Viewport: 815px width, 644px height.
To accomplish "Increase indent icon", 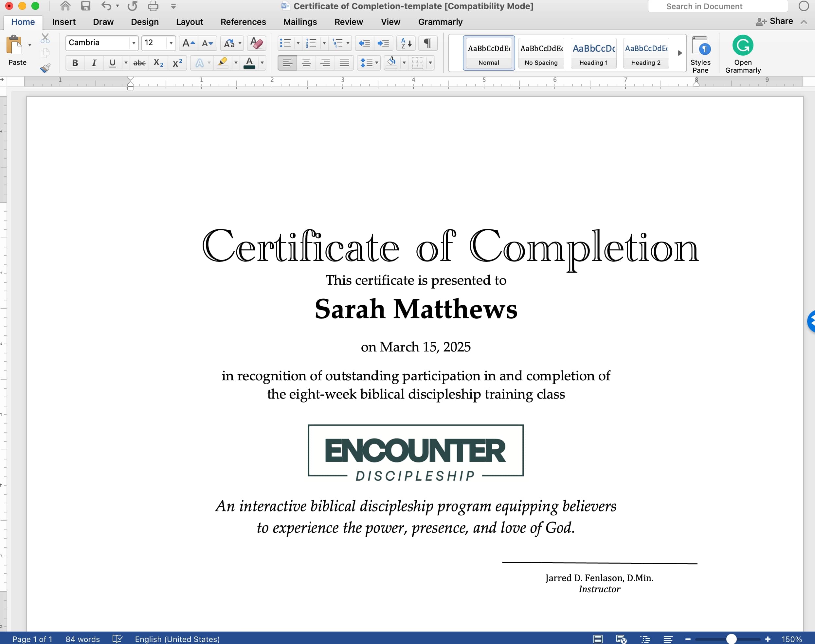I will pyautogui.click(x=384, y=43).
